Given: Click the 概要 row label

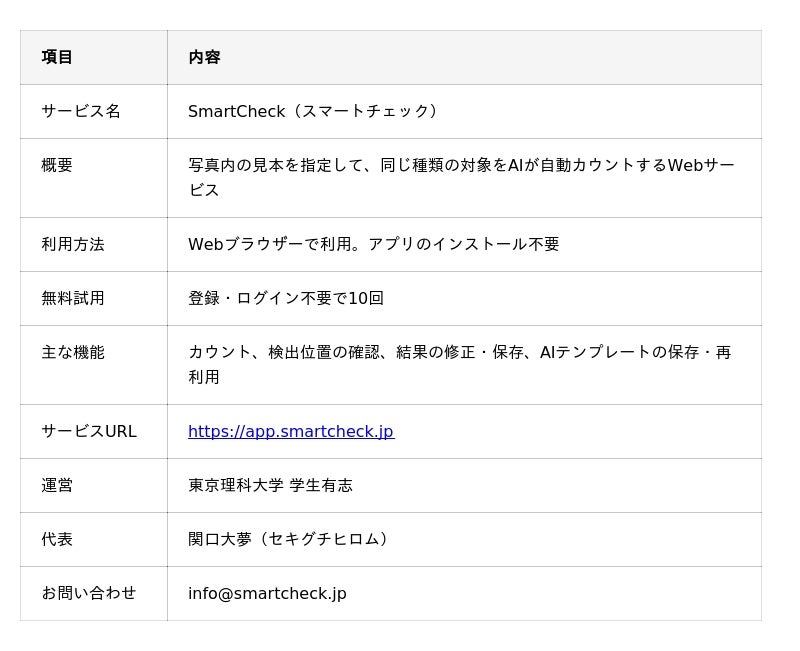Looking at the screenshot, I should [57, 165].
